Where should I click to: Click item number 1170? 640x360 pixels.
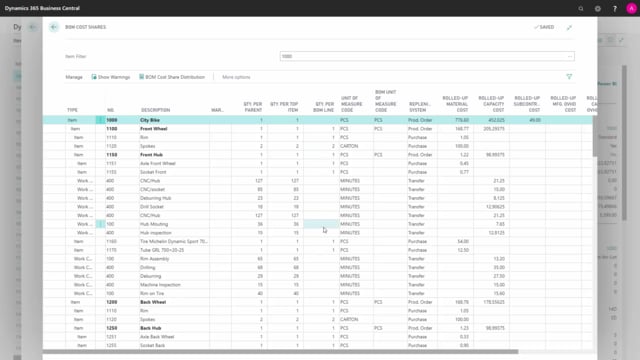(111, 250)
